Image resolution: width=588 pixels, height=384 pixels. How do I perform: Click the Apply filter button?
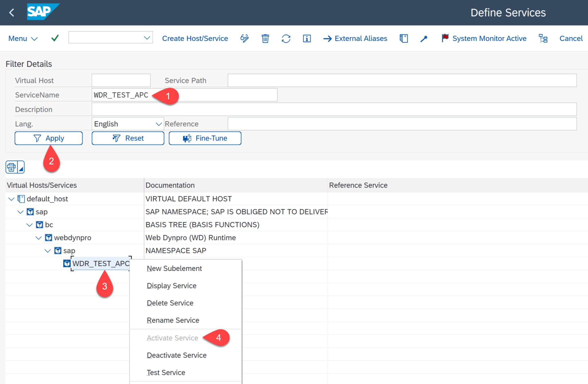click(49, 138)
